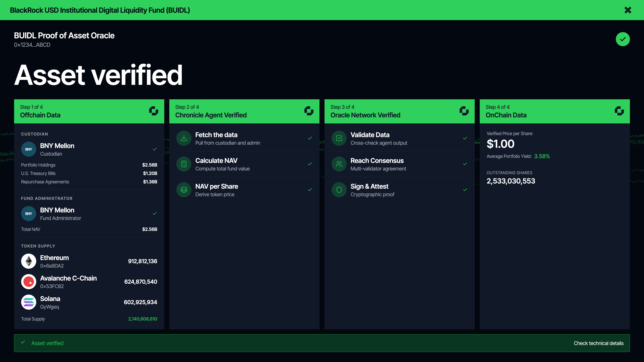Select Step 4 OnChain Data header
Viewport: 644px width, 362px height.
[555, 111]
